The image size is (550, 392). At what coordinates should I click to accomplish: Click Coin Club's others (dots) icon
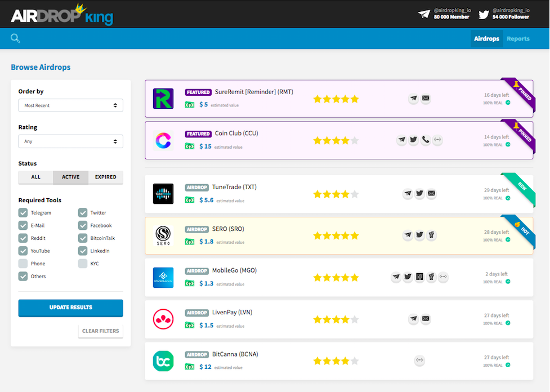(x=437, y=140)
